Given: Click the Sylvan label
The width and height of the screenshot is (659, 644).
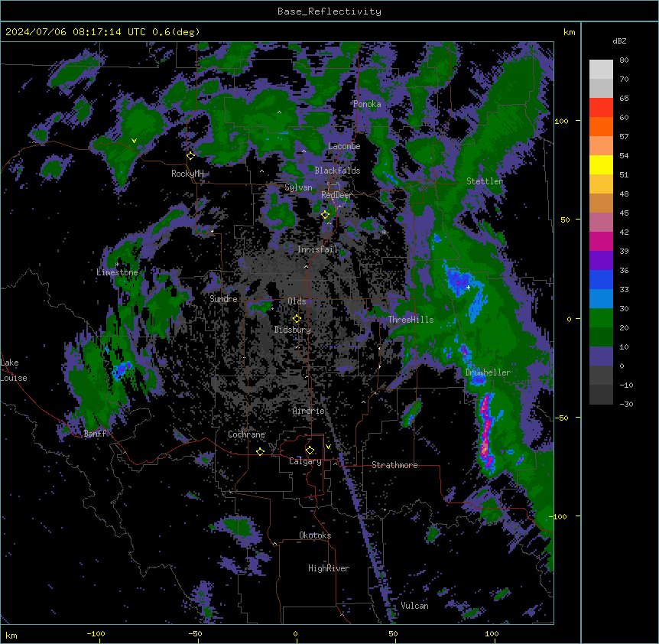Looking at the screenshot, I should point(298,187).
